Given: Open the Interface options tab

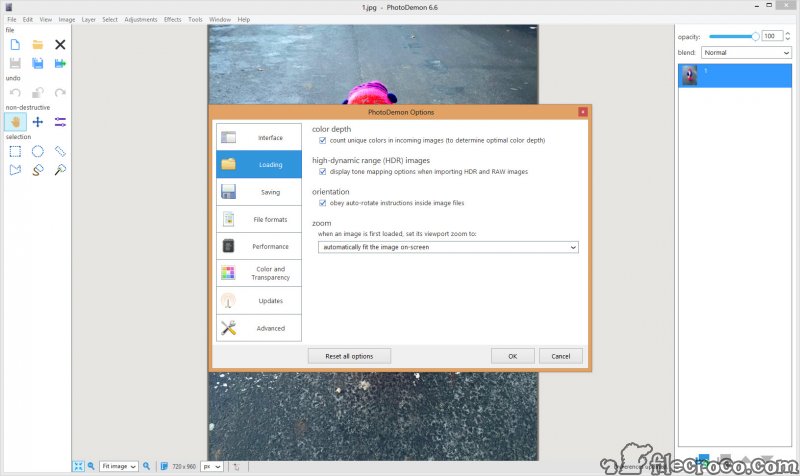Looking at the screenshot, I should (x=259, y=137).
